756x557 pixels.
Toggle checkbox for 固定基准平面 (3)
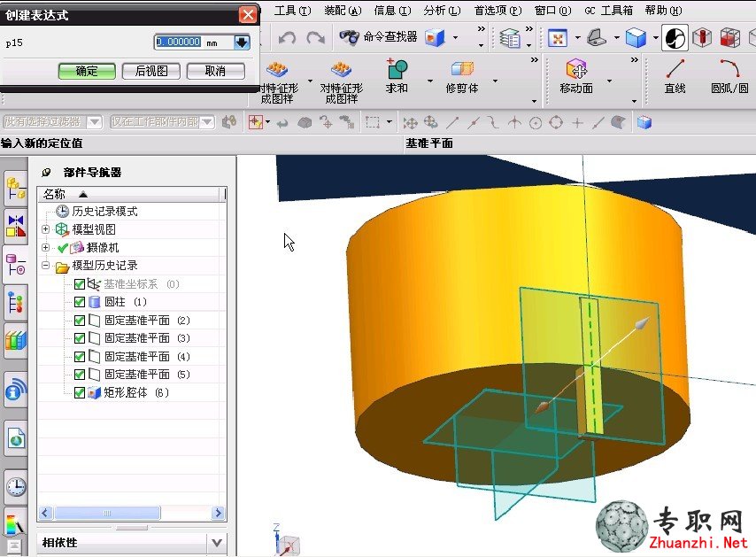click(80, 338)
